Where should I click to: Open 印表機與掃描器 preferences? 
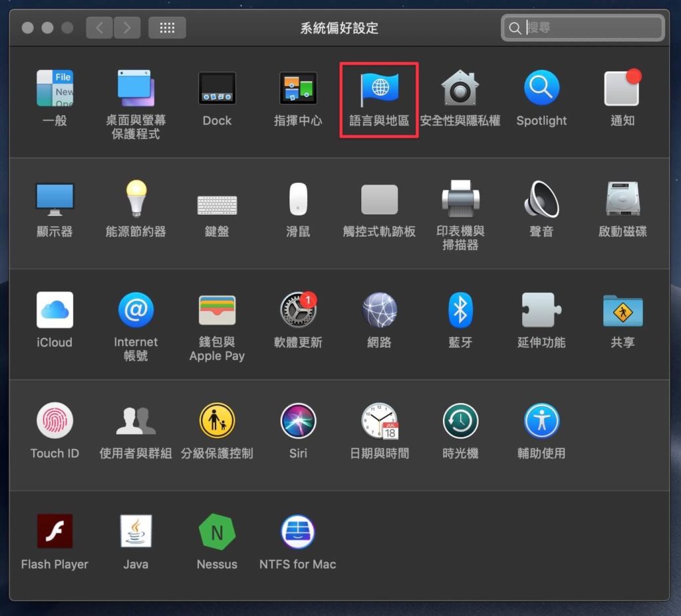[460, 198]
